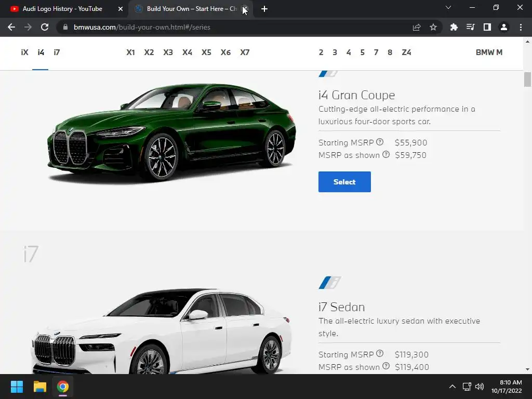Reload the BMW page
The image size is (532, 399).
[x=45, y=27]
